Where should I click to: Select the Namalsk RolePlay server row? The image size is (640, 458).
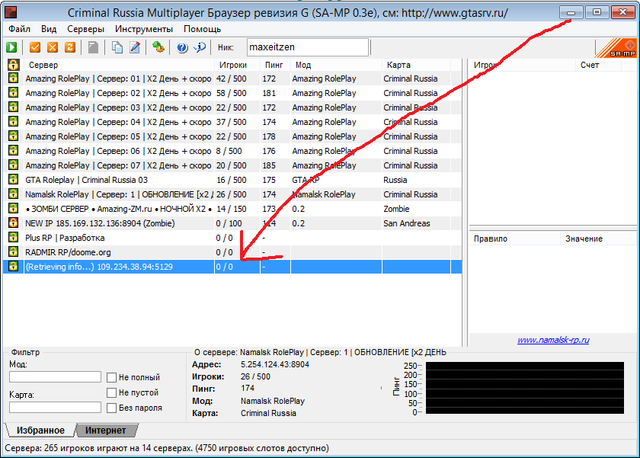(x=232, y=195)
